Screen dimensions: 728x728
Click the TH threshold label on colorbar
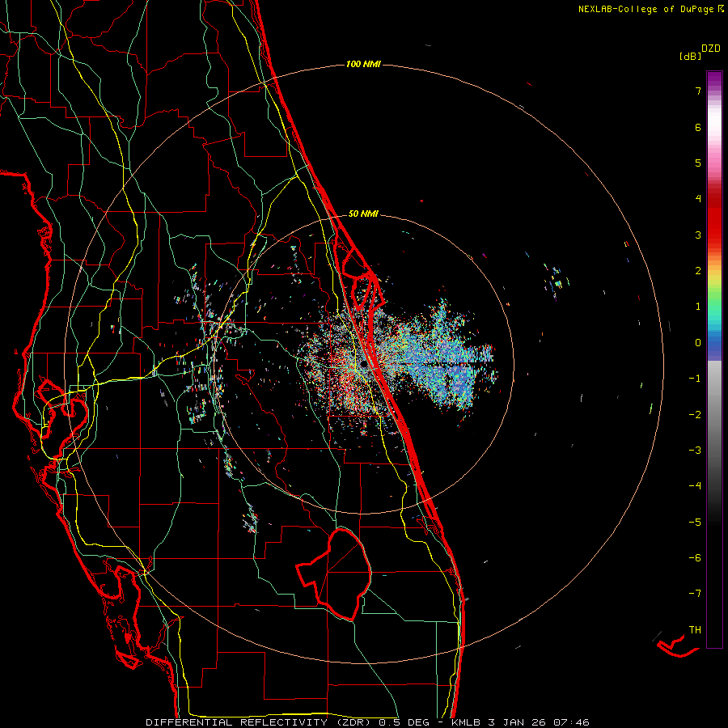click(695, 630)
